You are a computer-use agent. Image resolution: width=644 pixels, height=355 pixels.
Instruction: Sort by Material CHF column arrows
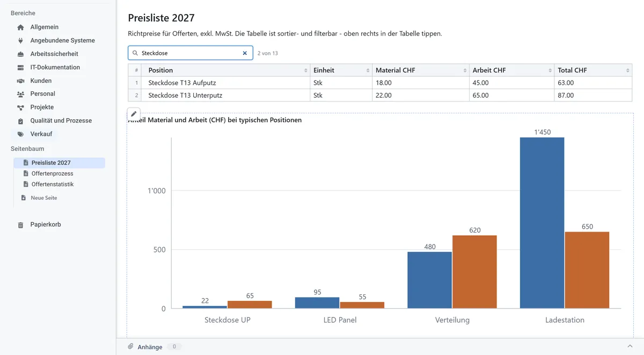(465, 70)
